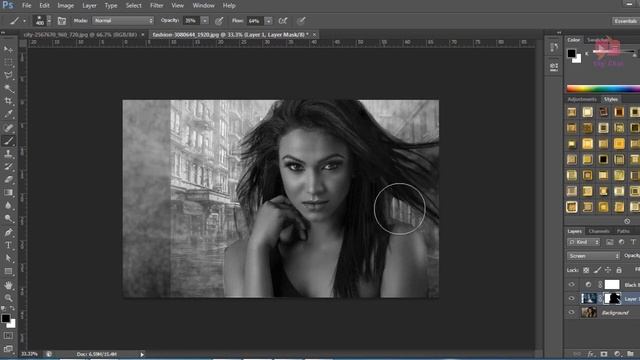640x360 pixels.
Task: Open Properties panel icon in collapsed dock
Action: click(x=554, y=66)
